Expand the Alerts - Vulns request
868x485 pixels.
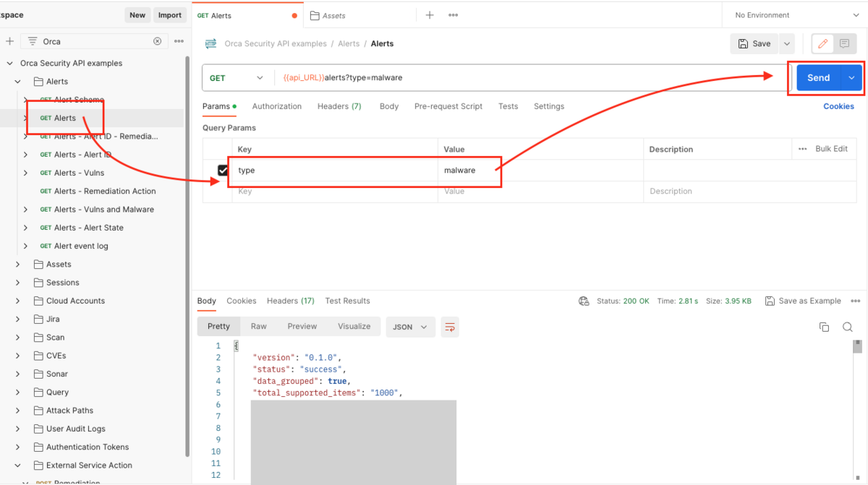[x=26, y=173]
